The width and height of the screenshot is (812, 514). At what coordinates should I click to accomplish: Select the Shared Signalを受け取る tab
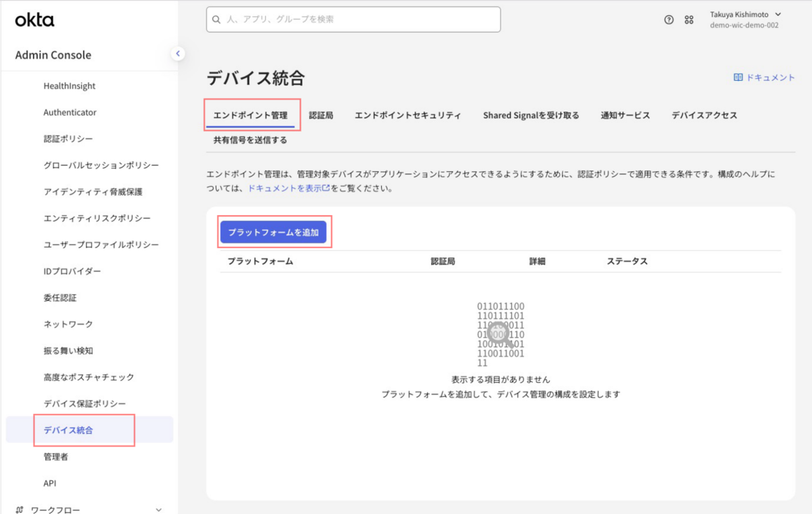pos(531,115)
